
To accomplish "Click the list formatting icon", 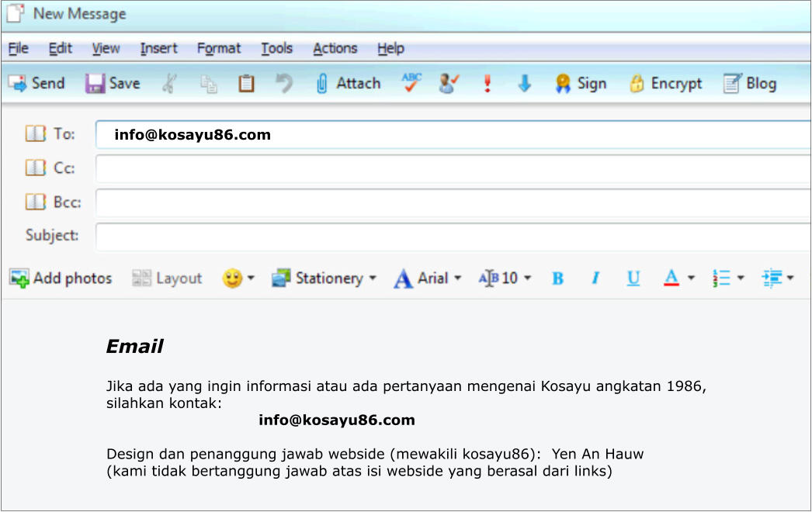I will pos(721,278).
